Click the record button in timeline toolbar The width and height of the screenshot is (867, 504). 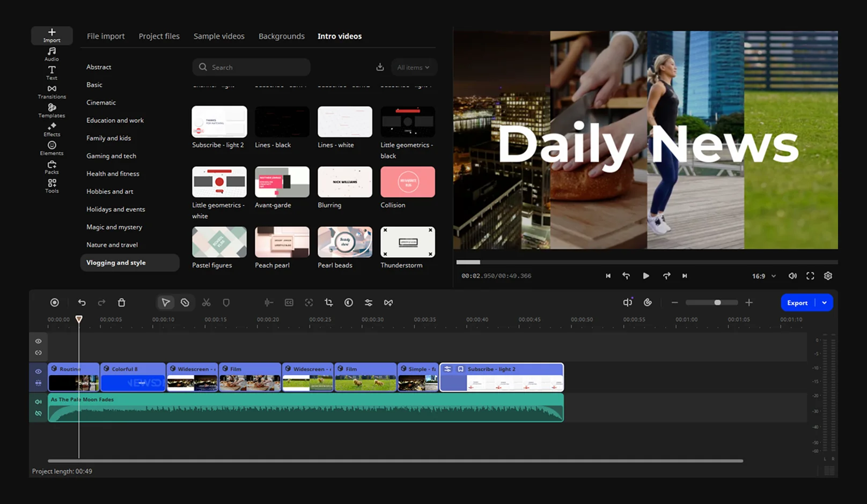(x=55, y=302)
